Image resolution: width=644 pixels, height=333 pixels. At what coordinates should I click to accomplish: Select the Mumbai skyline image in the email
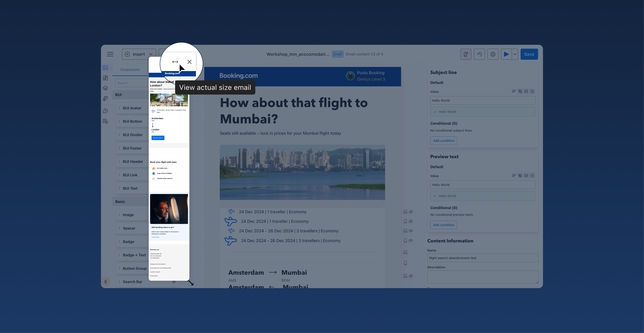[x=302, y=172]
